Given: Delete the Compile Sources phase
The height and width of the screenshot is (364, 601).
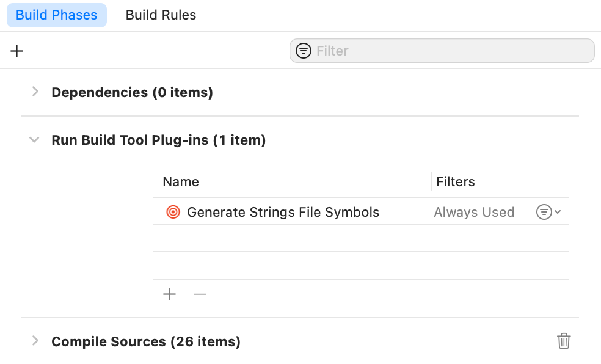Looking at the screenshot, I should click(x=564, y=341).
